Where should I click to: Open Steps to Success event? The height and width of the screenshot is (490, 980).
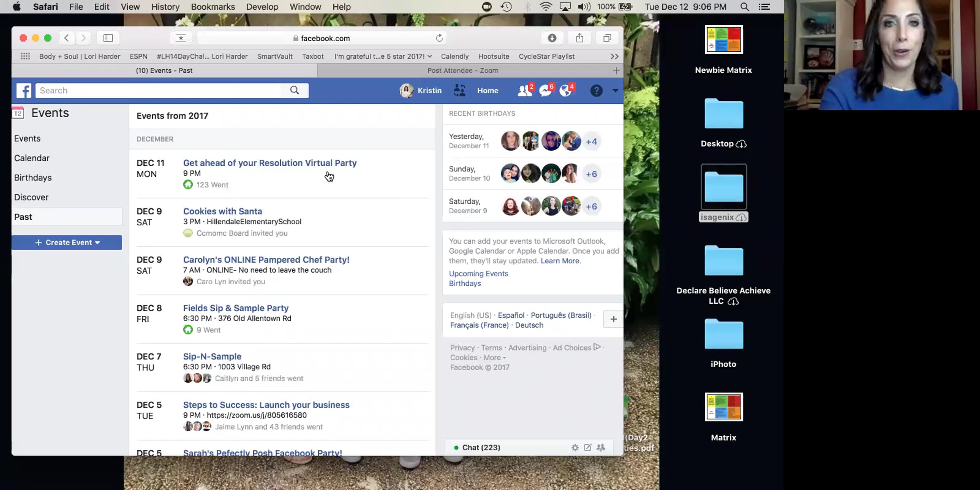point(266,405)
